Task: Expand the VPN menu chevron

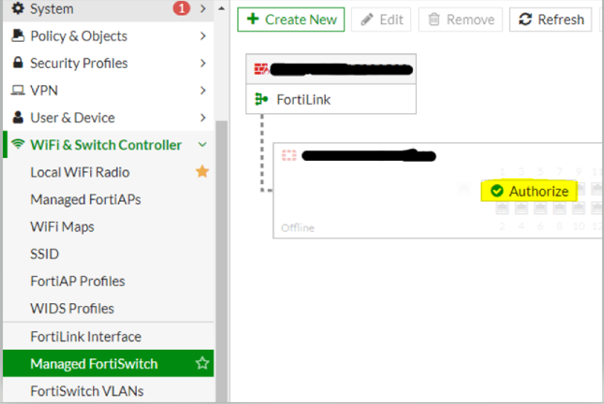Action: click(x=203, y=91)
